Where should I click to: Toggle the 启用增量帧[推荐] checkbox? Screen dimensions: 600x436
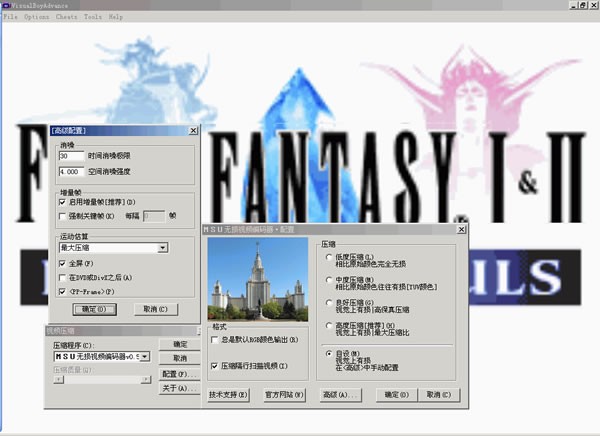[x=62, y=202]
